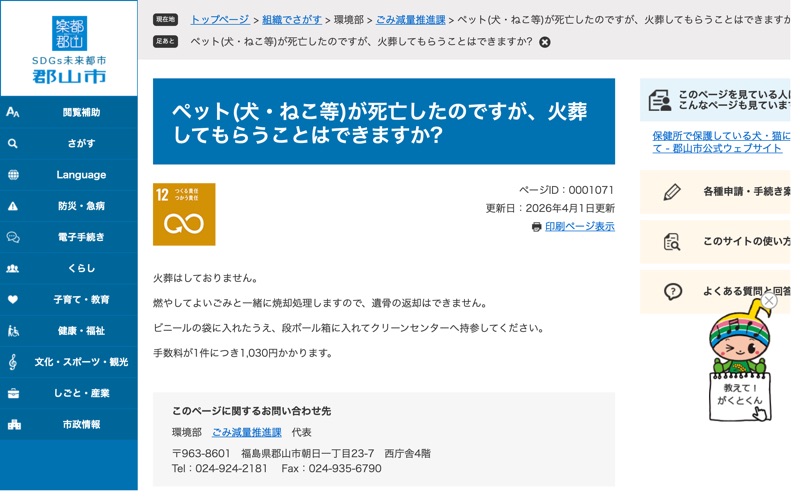The image size is (800, 500).
Task: Click the このページに関するお問い合わせ先 heading
Action: click(x=252, y=411)
